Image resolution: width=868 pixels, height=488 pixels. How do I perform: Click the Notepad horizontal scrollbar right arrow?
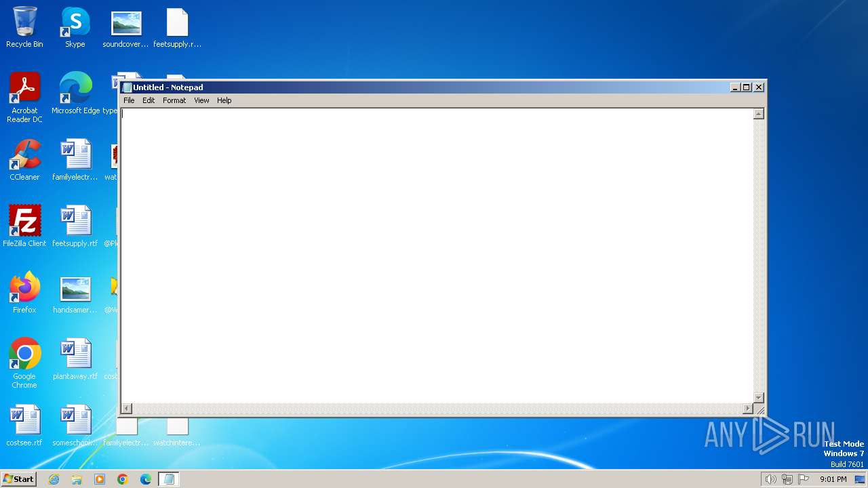tap(748, 408)
